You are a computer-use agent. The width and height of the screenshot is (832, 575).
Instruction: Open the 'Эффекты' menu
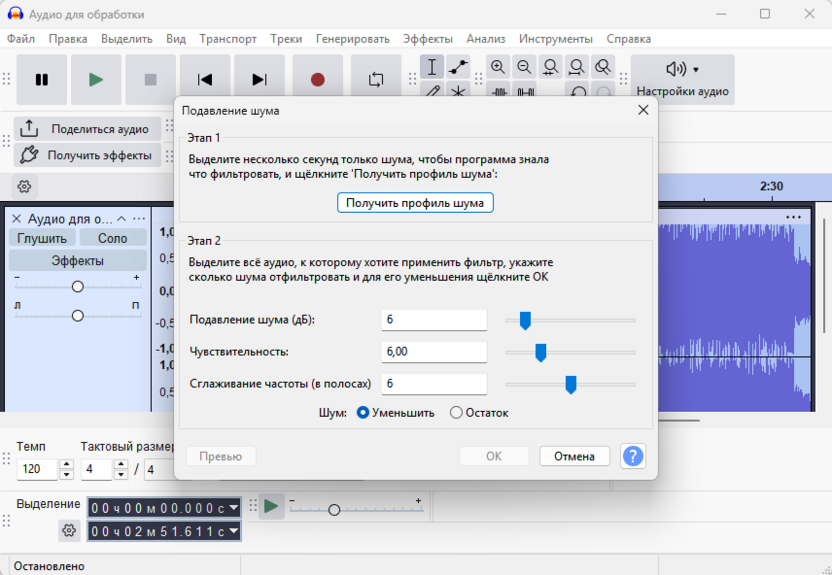click(427, 39)
